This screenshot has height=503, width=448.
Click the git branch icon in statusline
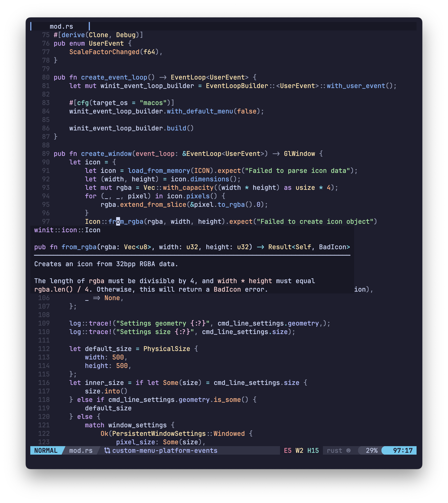(107, 450)
